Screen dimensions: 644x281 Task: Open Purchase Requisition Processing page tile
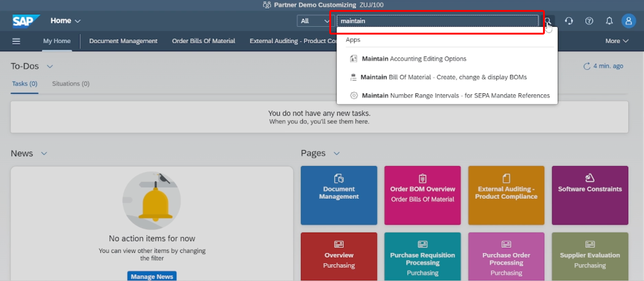tap(423, 257)
